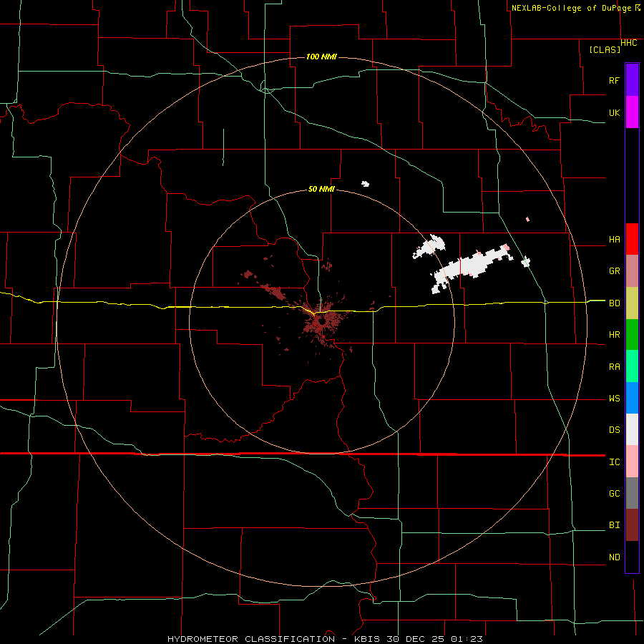This screenshot has width=644, height=644.
Task: Click the GR legend label
Action: coord(614,271)
